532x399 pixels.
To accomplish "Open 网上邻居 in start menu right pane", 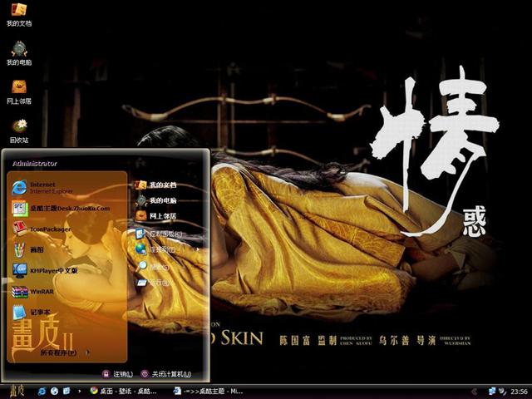I will (156, 216).
